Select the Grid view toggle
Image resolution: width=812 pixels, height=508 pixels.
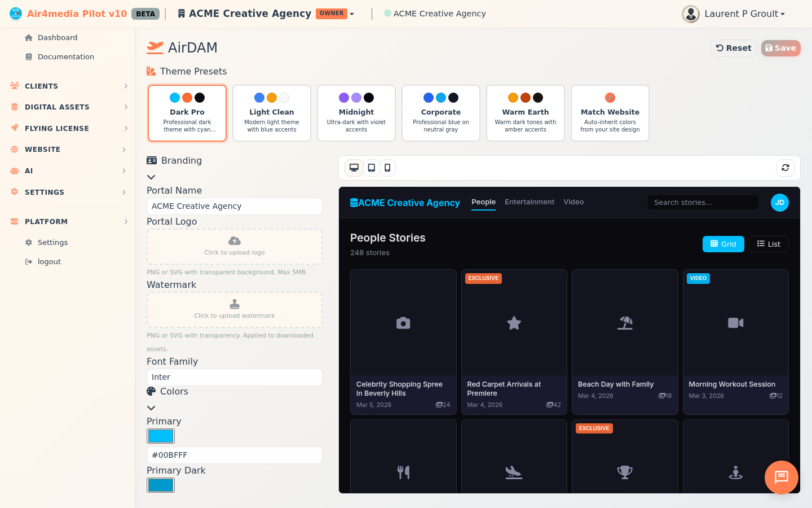[x=723, y=244]
